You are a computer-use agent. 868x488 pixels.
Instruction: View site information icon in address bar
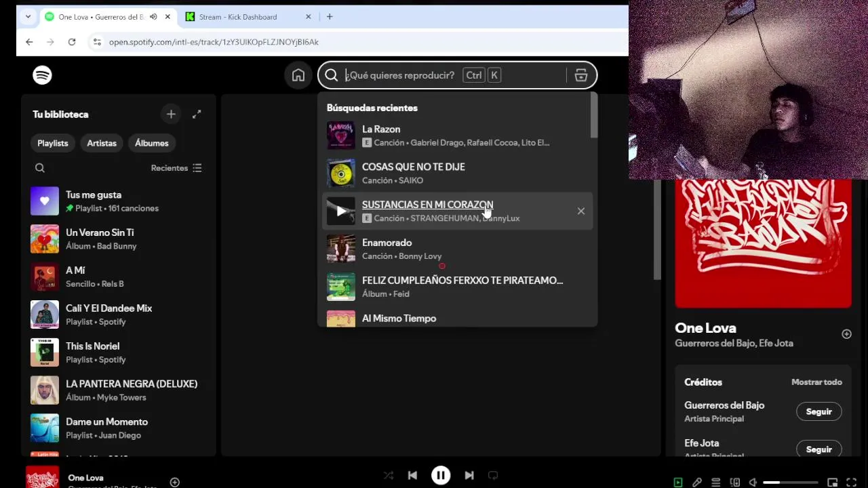point(96,42)
